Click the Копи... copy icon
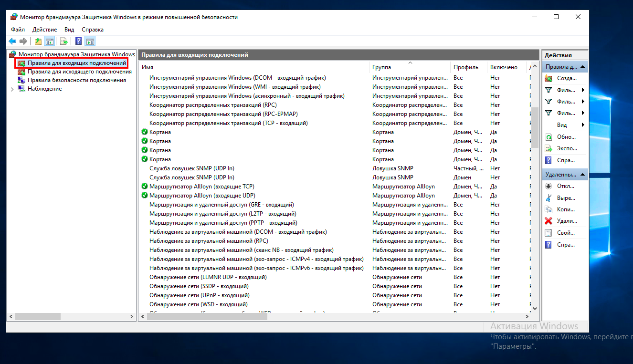 click(x=549, y=209)
